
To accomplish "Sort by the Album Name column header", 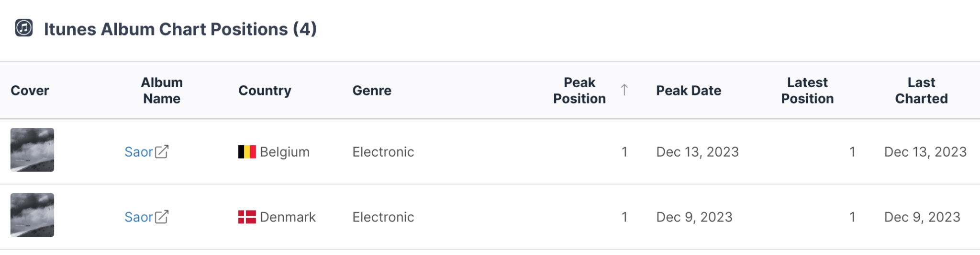I will click(x=162, y=90).
